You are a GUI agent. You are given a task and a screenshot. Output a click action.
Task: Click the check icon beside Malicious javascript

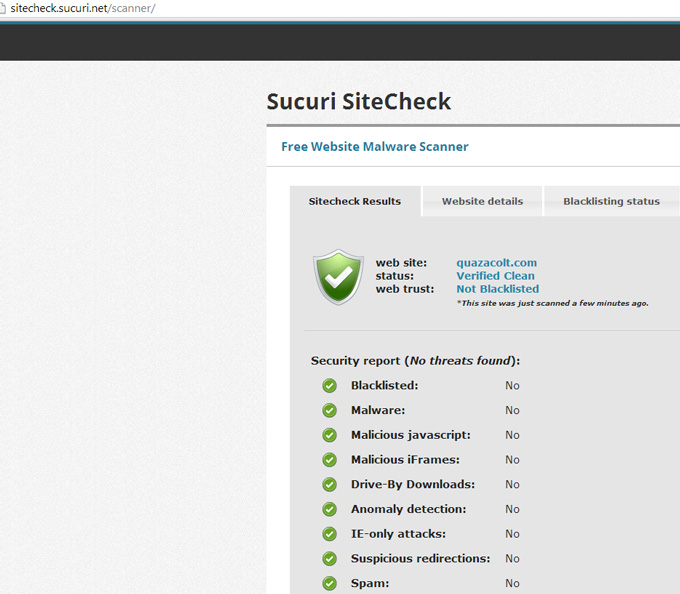click(330, 435)
